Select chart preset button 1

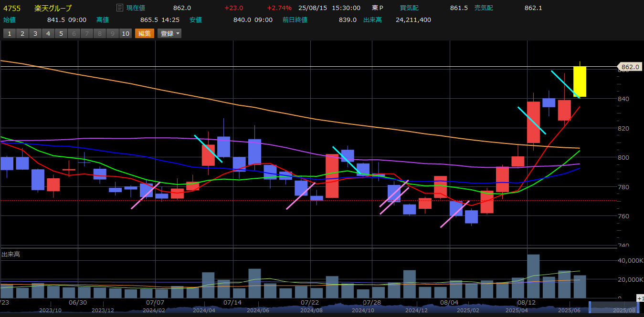pos(10,33)
